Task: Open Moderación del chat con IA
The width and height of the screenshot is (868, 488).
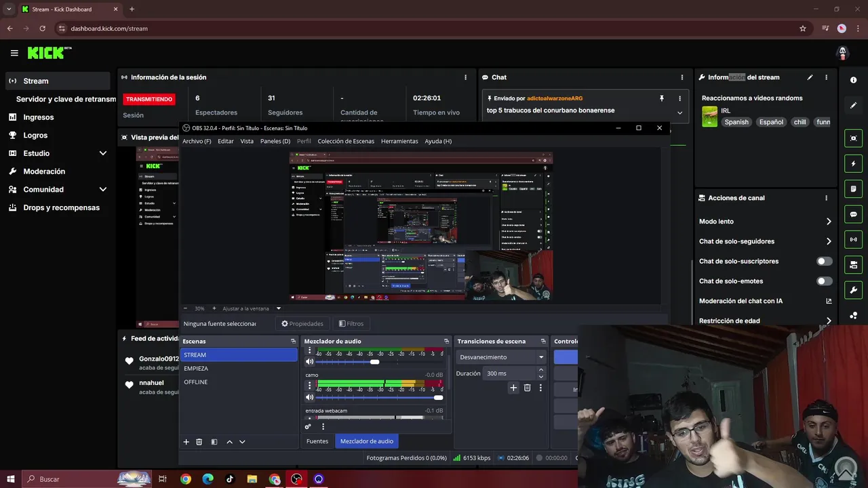Action: click(x=765, y=301)
